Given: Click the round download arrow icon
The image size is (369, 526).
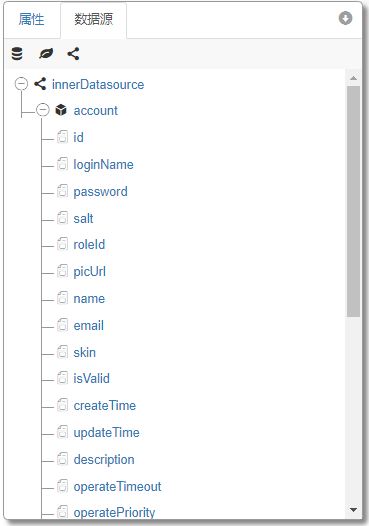Looking at the screenshot, I should click(345, 18).
